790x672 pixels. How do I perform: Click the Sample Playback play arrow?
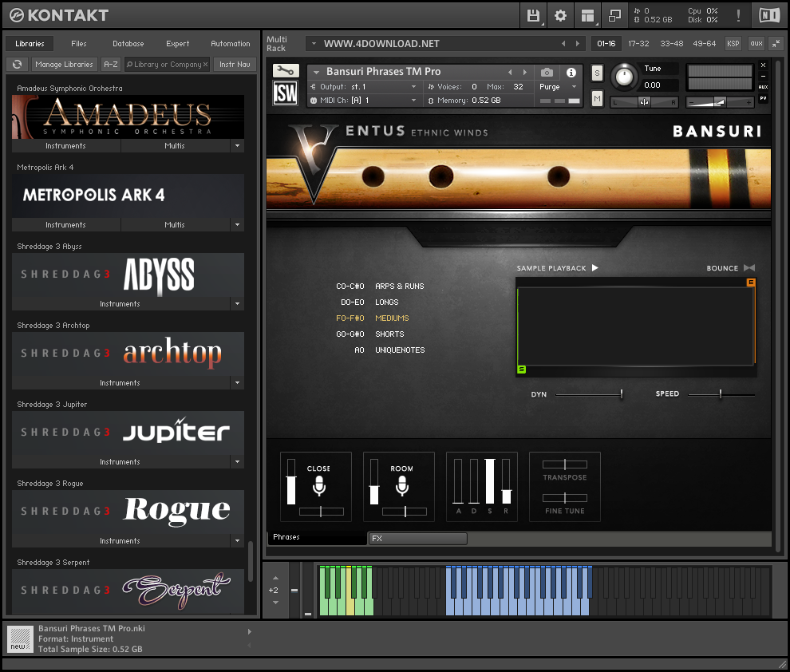coord(595,267)
